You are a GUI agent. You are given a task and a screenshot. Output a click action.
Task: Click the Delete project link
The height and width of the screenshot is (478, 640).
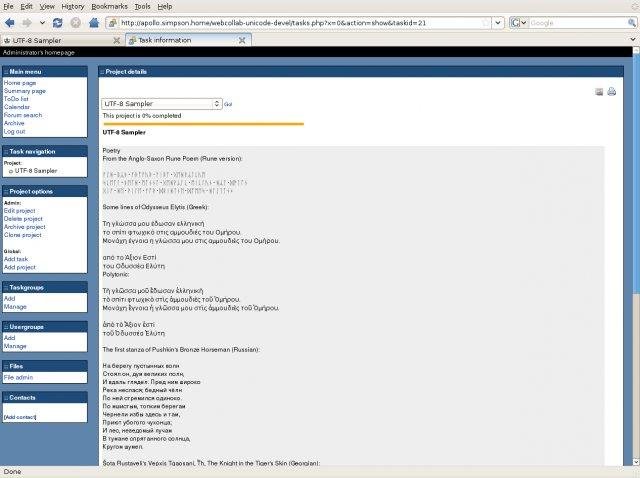coord(23,219)
